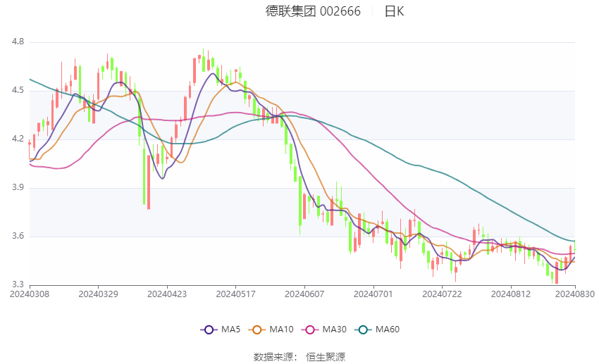Click x-axis date label 20240607
Image resolution: width=599 pixels, height=364 pixels.
coord(304,294)
